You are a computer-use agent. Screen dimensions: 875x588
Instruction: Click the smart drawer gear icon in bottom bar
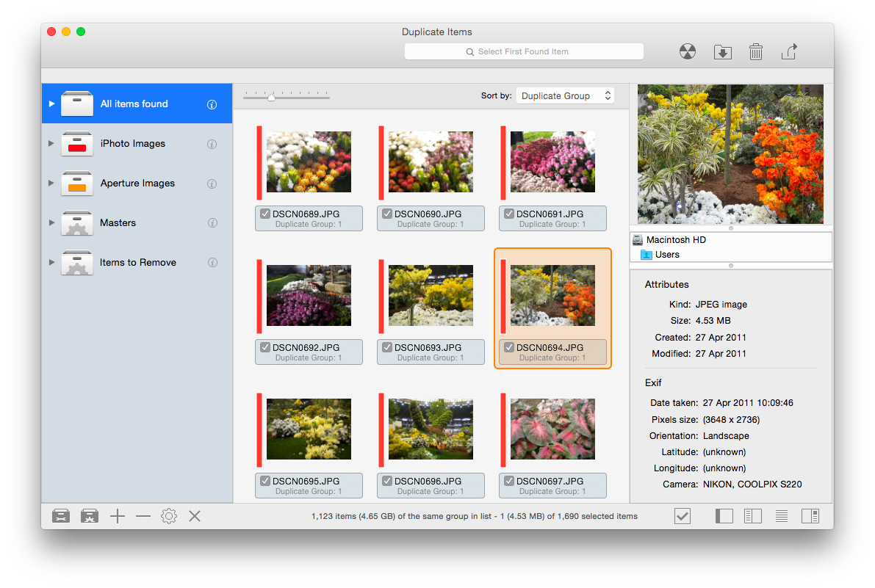pos(90,516)
